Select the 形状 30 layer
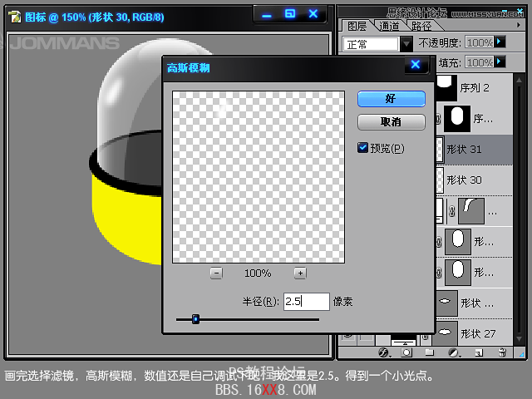 [x=476, y=179]
